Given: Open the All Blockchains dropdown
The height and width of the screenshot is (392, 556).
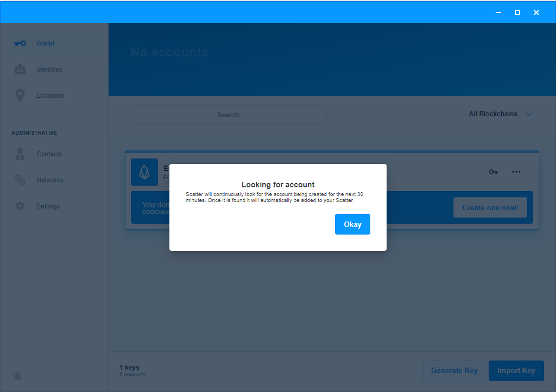Looking at the screenshot, I should coord(500,114).
